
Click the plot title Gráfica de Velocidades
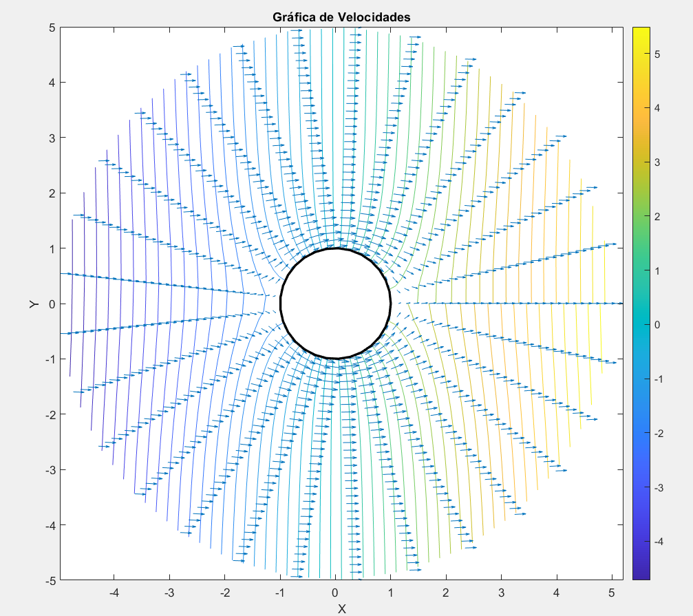click(341, 17)
